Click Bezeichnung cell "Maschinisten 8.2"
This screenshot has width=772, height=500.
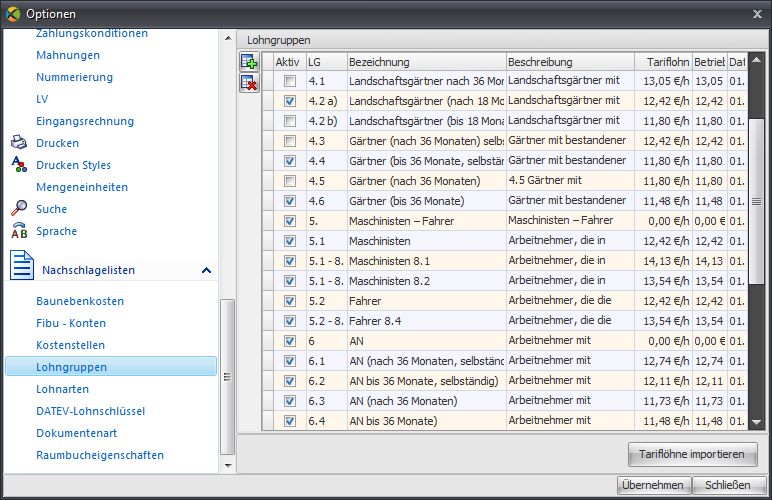point(427,281)
